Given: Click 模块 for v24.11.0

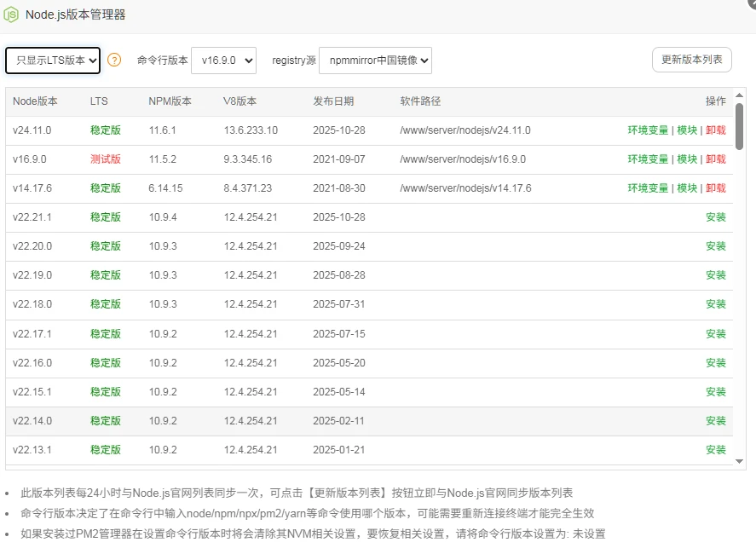Looking at the screenshot, I should coord(687,130).
